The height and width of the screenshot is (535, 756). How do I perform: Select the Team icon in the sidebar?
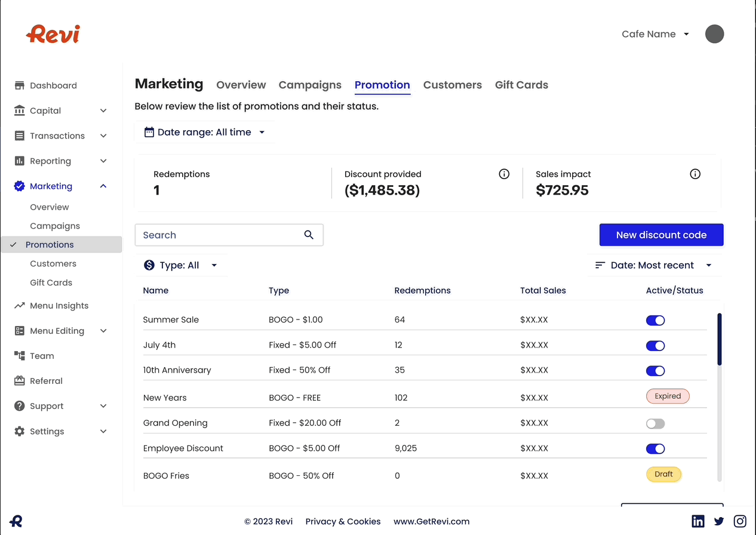tap(19, 355)
